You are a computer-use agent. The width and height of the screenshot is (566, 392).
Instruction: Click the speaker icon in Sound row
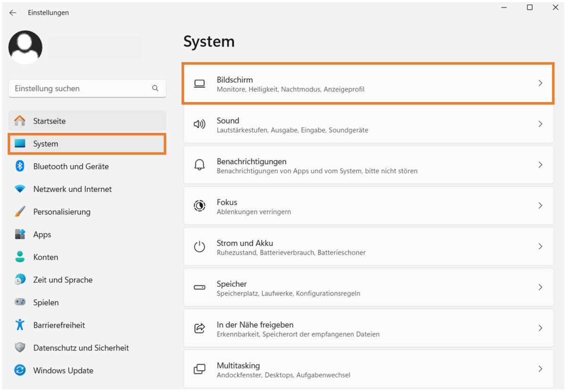[x=200, y=124]
